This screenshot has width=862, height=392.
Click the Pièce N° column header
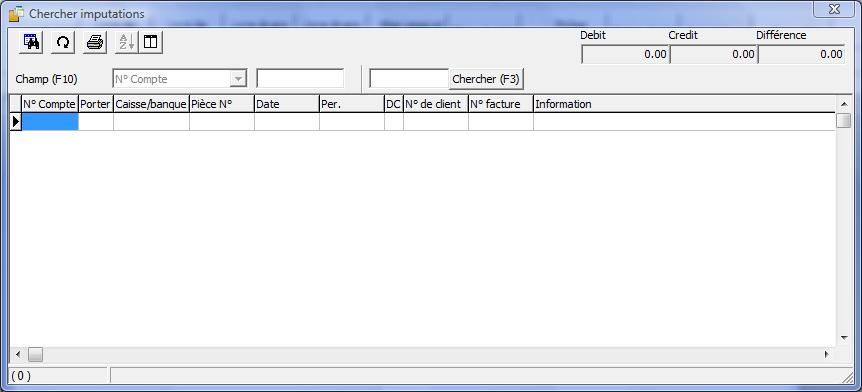click(222, 104)
